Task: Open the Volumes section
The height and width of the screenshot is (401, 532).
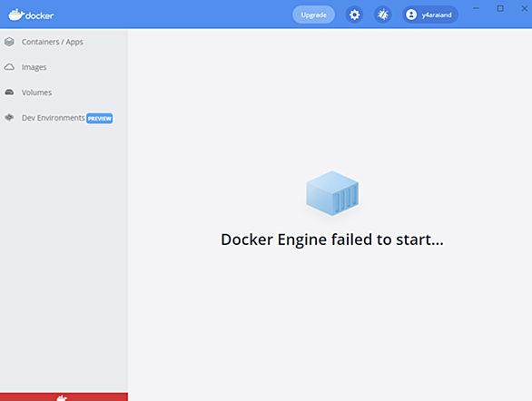Action: [x=64, y=93]
